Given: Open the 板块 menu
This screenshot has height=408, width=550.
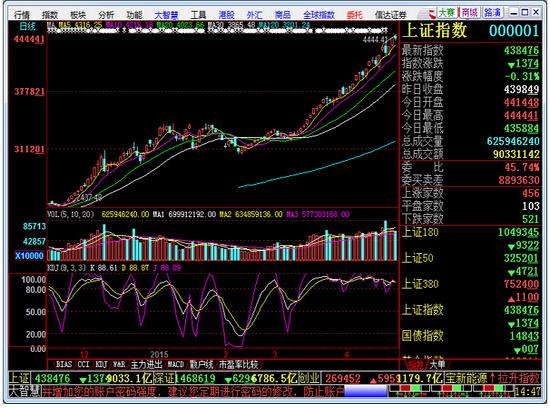Looking at the screenshot, I should click(78, 15).
